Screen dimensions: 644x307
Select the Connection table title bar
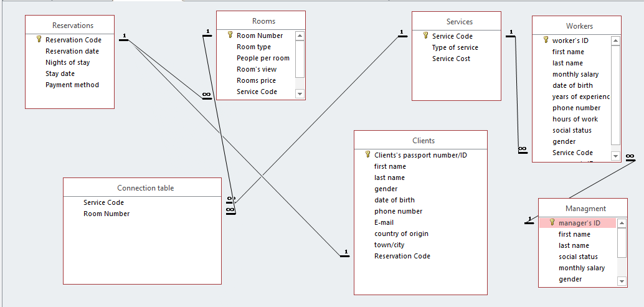(x=142, y=188)
